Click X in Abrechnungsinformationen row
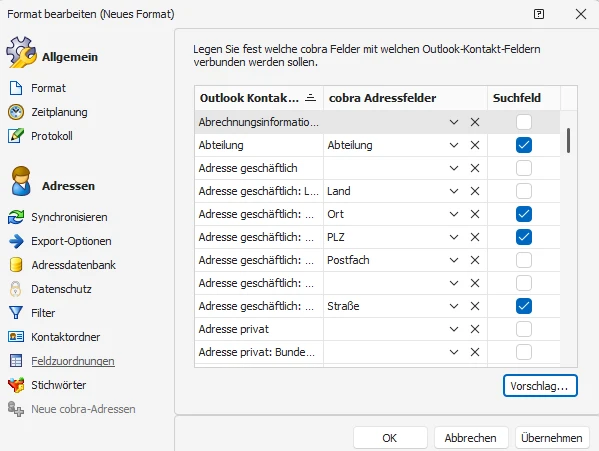Image resolution: width=599 pixels, height=451 pixels. (475, 122)
